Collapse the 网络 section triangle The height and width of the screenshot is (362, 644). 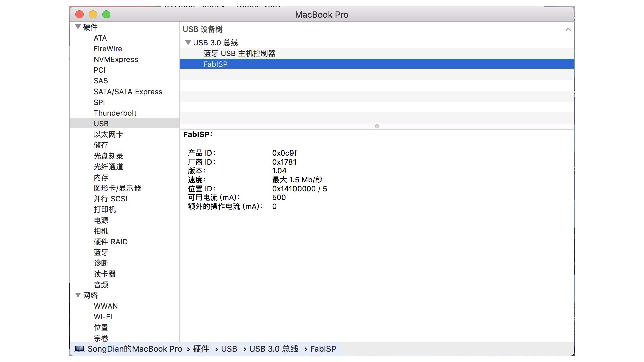pos(78,295)
